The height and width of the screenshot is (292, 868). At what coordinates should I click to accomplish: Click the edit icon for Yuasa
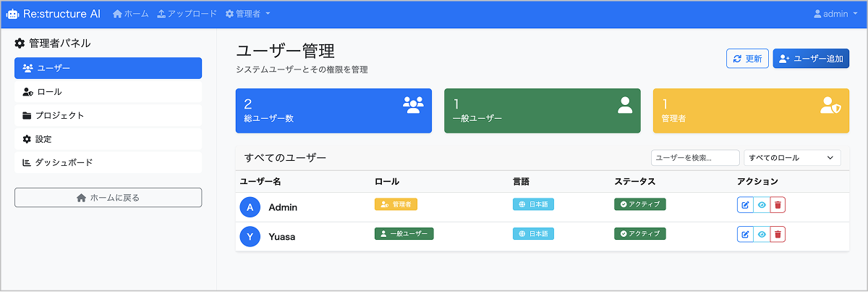745,234
